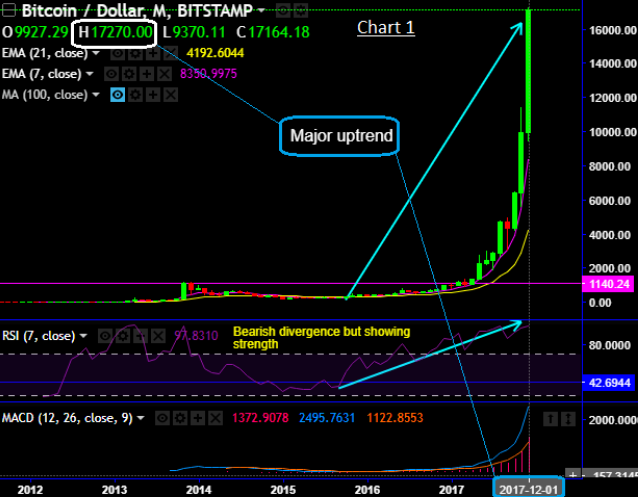Screen dimensions: 638x497
Task: Click the 2016 label on time axis
Action: (x=367, y=489)
